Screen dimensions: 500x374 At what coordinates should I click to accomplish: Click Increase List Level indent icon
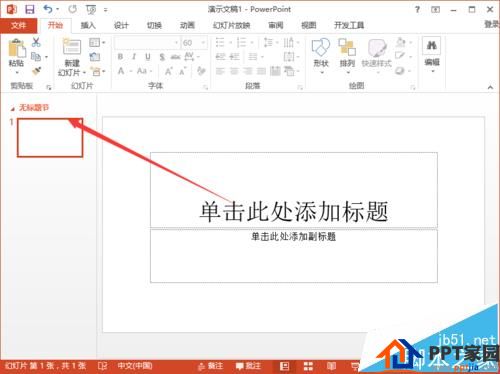coord(234,57)
